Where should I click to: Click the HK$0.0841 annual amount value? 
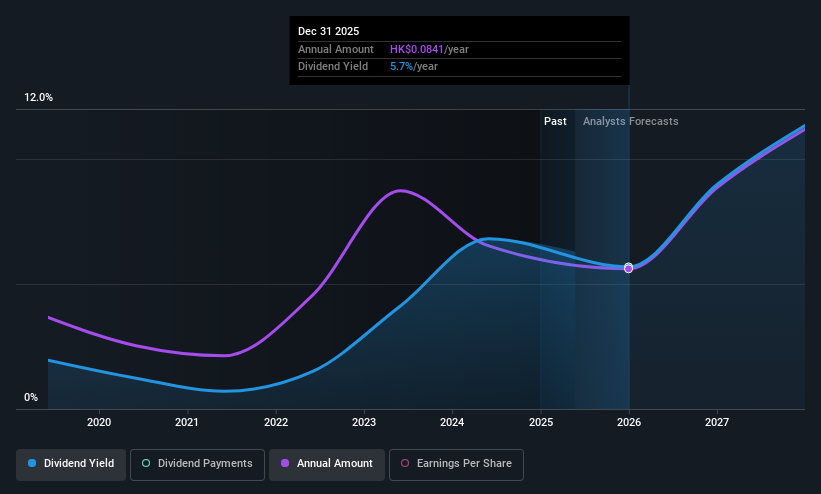417,49
